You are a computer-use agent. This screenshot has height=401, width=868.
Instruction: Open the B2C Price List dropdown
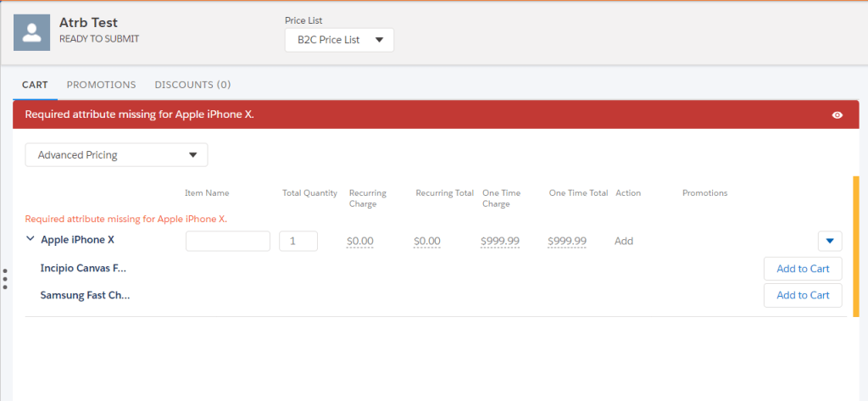(x=339, y=40)
